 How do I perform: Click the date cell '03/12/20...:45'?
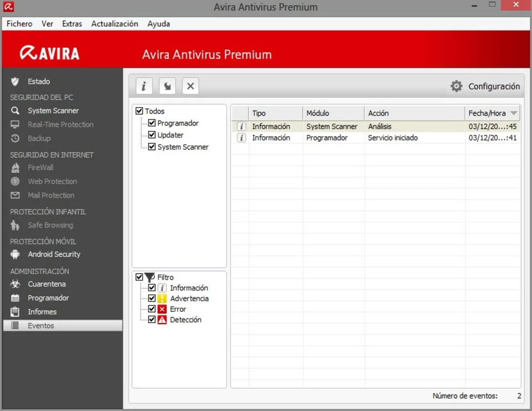point(492,126)
